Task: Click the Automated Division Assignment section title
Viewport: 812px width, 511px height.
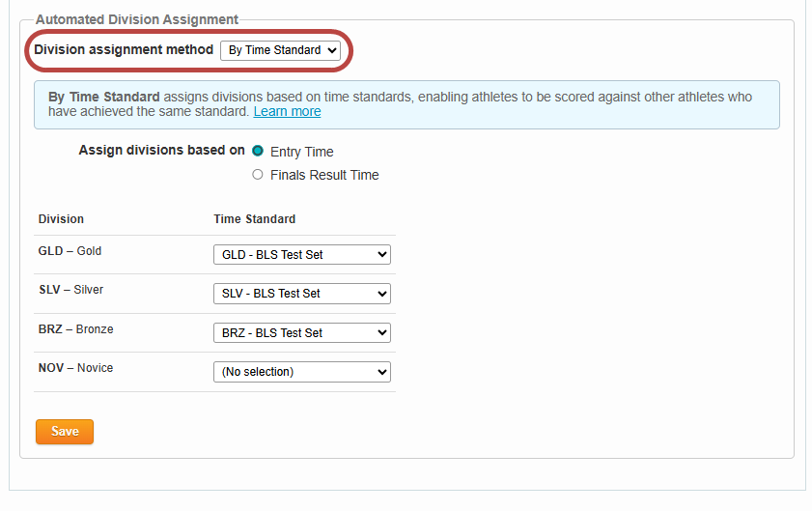Action: (137, 19)
